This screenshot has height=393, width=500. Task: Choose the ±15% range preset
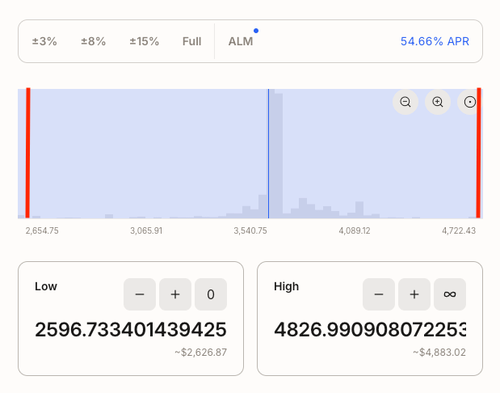144,41
